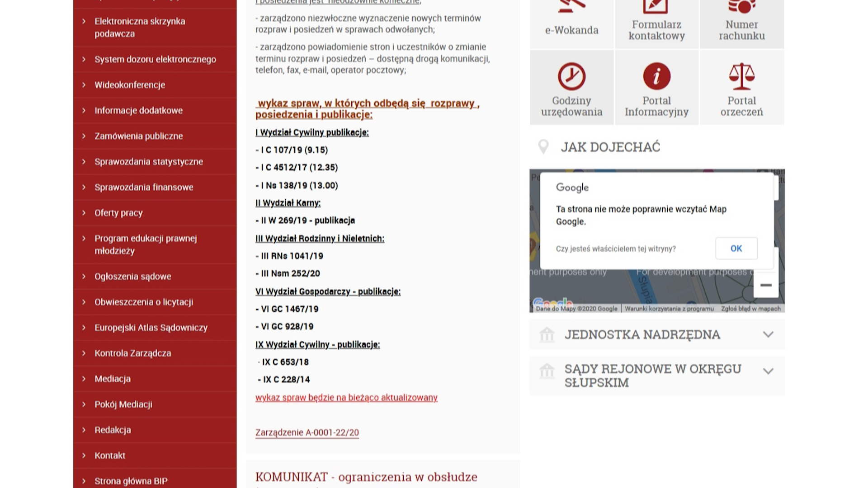Screen dimensions: 868x488
Task: Click 'IX Wydział Cywilny - publikacje:' heading
Action: click(317, 345)
